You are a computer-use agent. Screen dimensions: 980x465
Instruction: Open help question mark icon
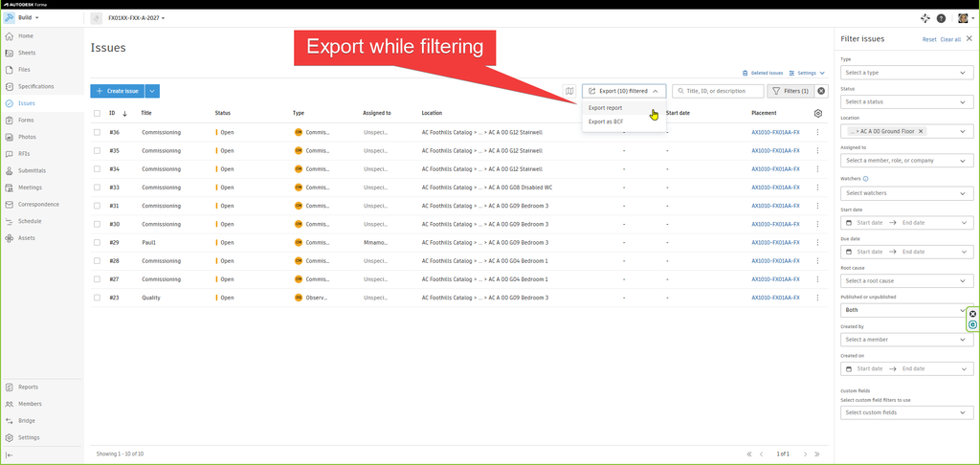(x=942, y=18)
